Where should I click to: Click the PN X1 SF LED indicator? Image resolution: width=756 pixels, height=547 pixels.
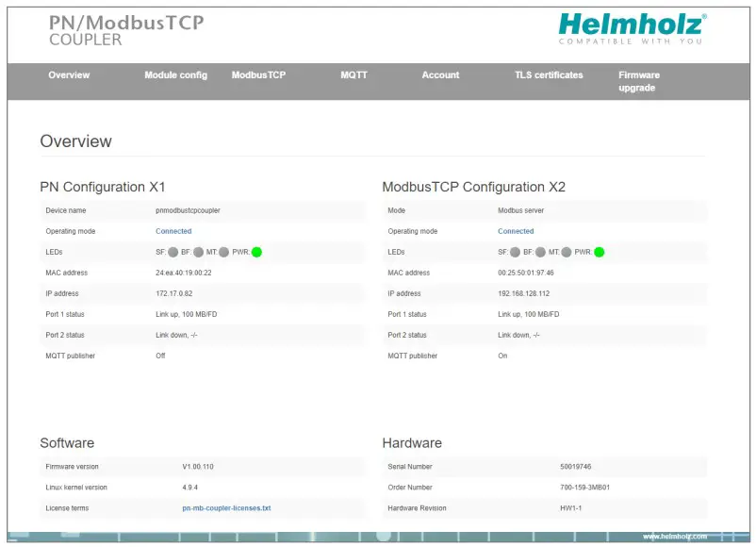point(173,252)
